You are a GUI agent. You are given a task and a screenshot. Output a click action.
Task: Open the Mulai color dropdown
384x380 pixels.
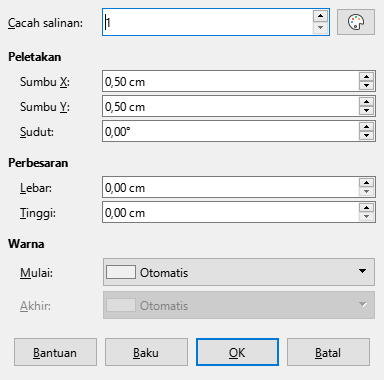click(239, 272)
